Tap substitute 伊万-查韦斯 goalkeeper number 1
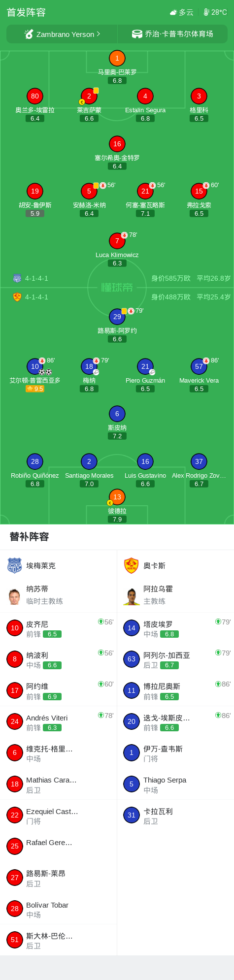This screenshot has height=980, width=234. click(175, 753)
